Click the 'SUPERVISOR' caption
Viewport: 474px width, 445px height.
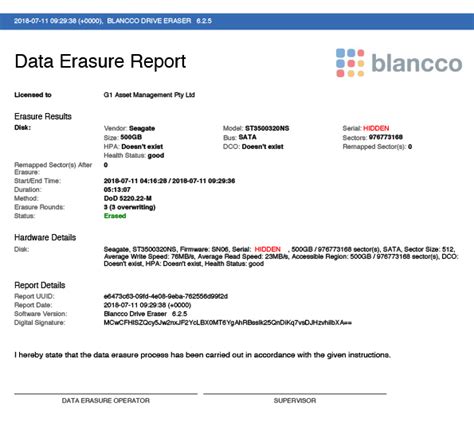pos(295,401)
